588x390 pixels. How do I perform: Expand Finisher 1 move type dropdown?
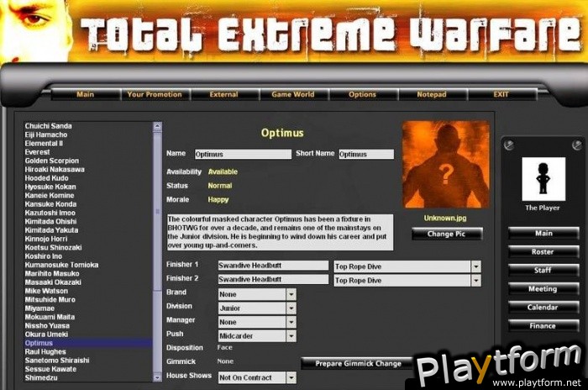click(476, 266)
